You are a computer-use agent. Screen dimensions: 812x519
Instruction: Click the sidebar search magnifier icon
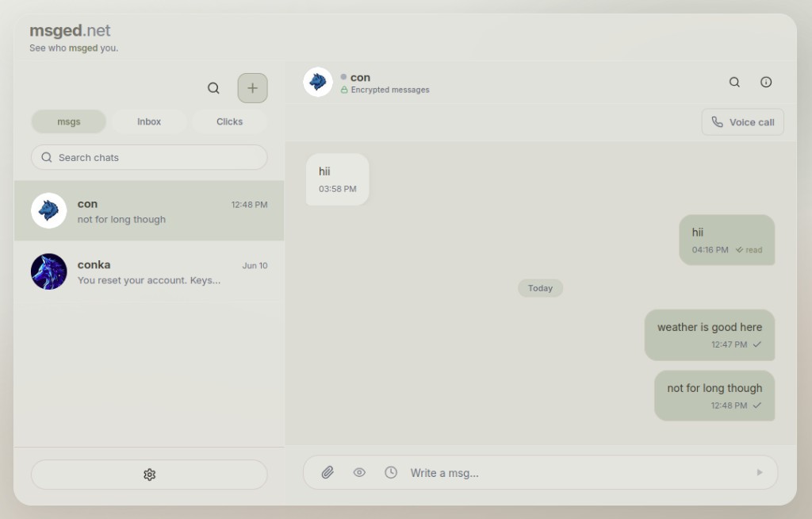(x=213, y=88)
